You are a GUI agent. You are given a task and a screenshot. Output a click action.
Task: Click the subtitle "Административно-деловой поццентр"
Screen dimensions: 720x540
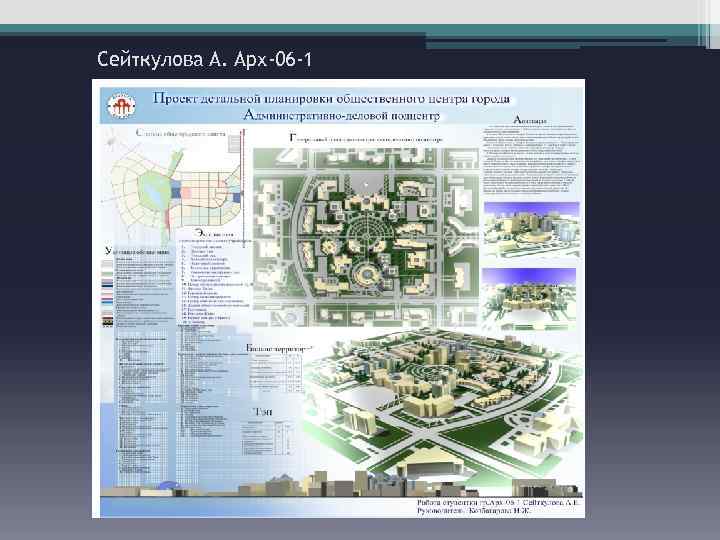coord(341,115)
